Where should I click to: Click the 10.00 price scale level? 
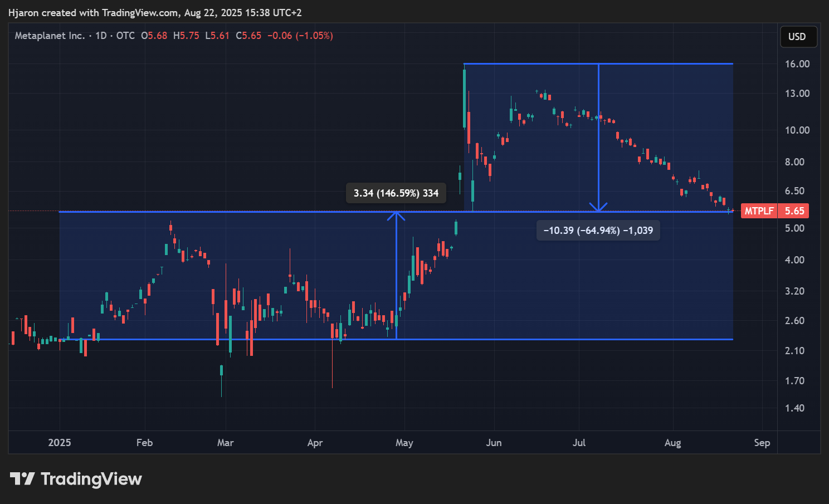(797, 130)
